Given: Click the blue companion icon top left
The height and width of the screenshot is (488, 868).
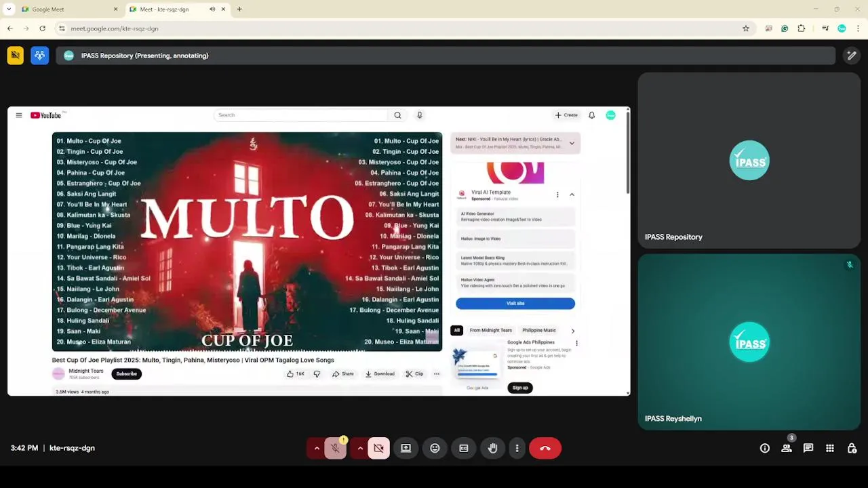Looking at the screenshot, I should click(39, 56).
